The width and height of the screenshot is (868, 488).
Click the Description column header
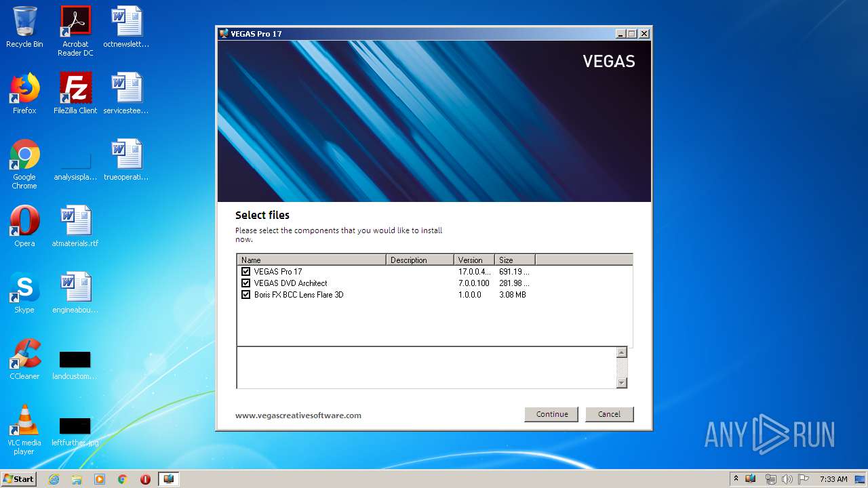pos(420,260)
